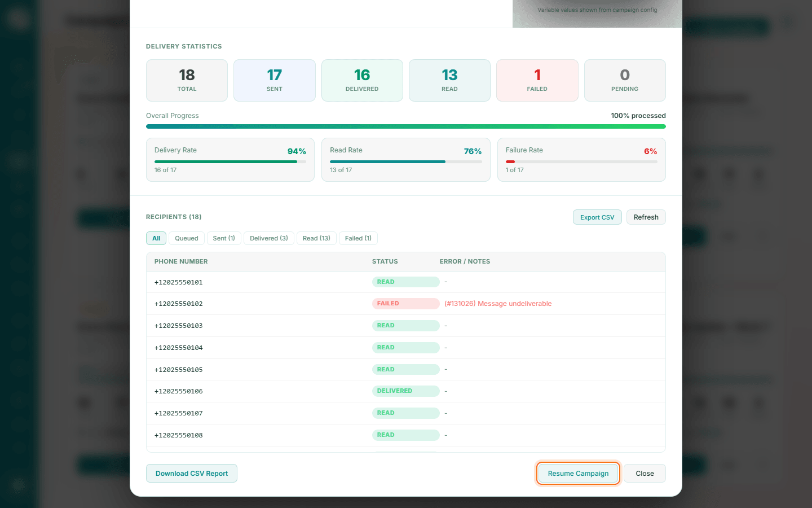Select the 0 Pending stat card

(x=625, y=81)
